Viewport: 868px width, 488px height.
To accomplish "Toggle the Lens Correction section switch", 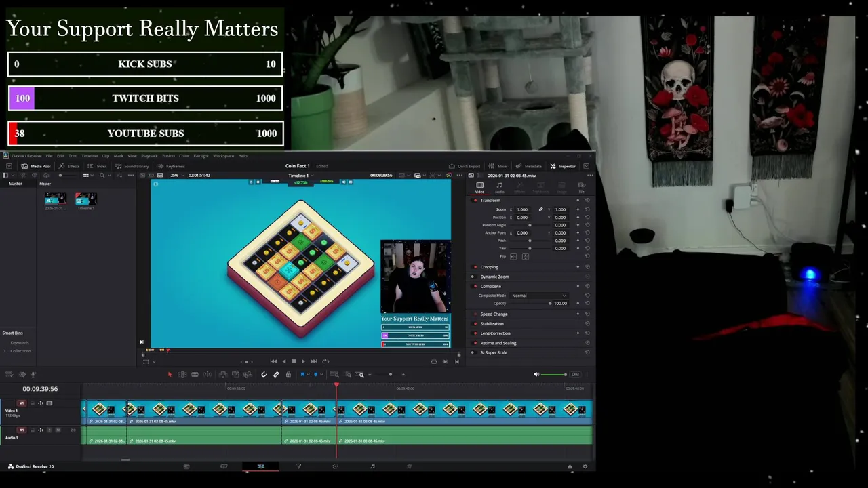I will pos(475,333).
